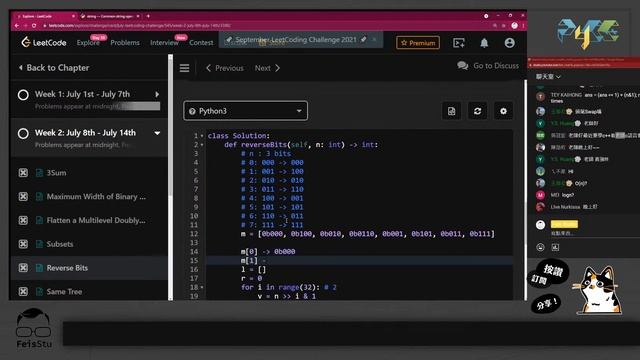Image resolution: width=640 pixels, height=360 pixels.
Task: Click code line 12 with the m list
Action: click(367, 234)
